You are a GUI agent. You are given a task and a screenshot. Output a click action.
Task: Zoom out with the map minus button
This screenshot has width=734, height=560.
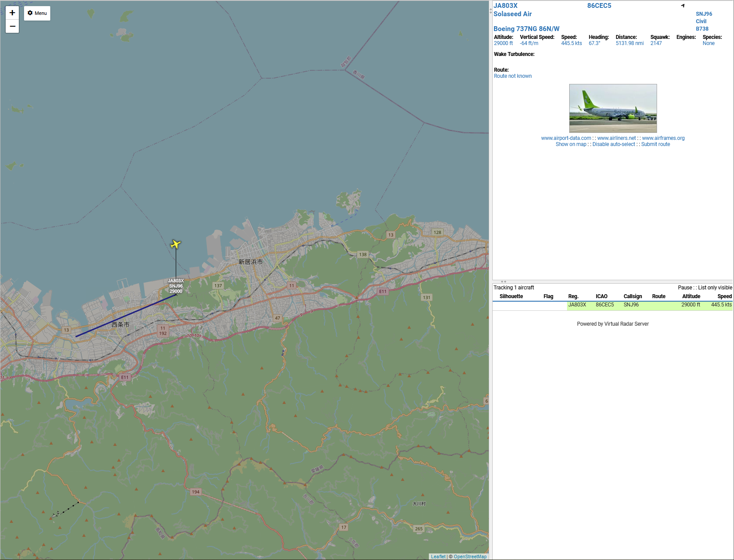click(12, 26)
